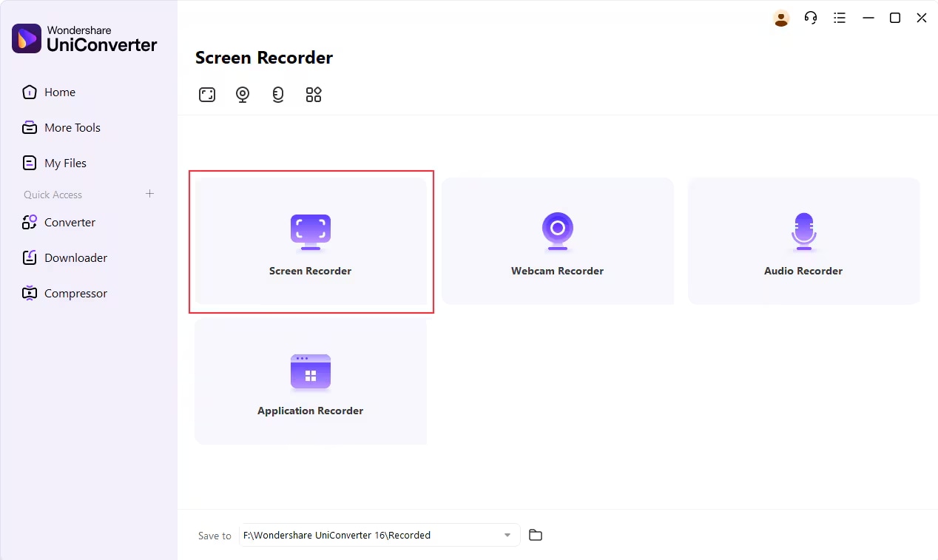Select the Compressor in the sidebar
This screenshot has height=560, width=938.
click(75, 293)
